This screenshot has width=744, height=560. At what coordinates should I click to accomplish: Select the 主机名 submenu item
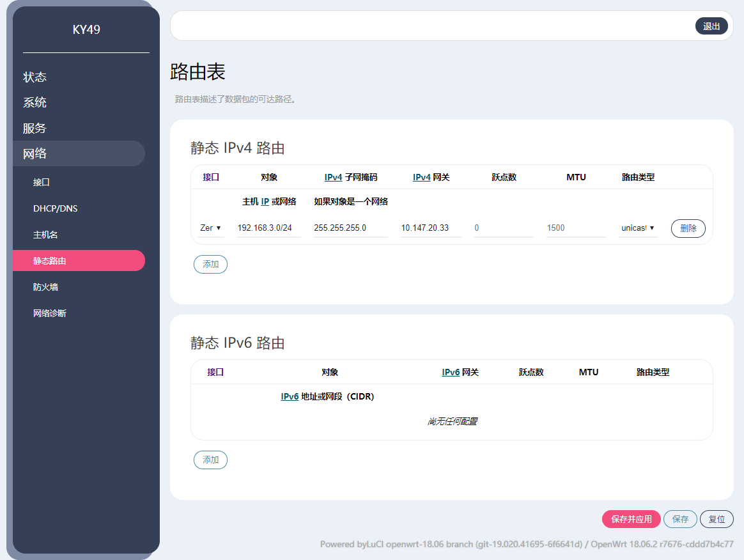pyautogui.click(x=45, y=235)
